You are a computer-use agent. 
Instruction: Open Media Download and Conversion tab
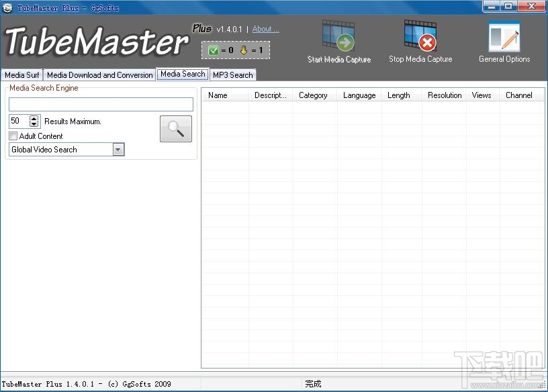pyautogui.click(x=99, y=75)
